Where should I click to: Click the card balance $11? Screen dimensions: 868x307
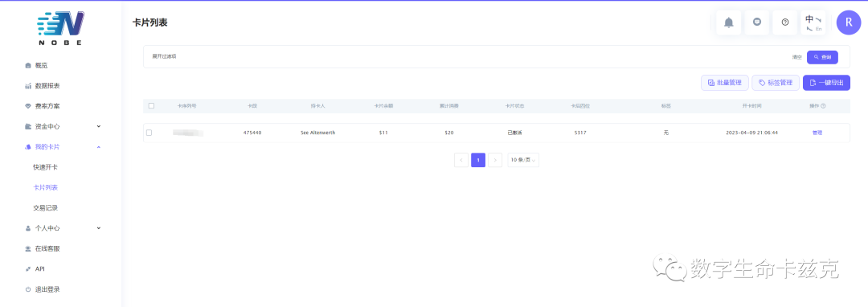[383, 133]
